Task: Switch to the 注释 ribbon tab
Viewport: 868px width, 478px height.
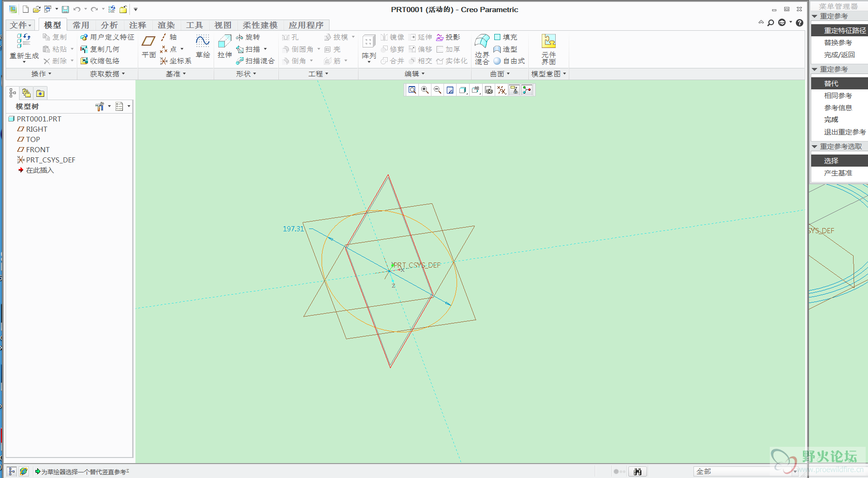Action: [x=138, y=25]
